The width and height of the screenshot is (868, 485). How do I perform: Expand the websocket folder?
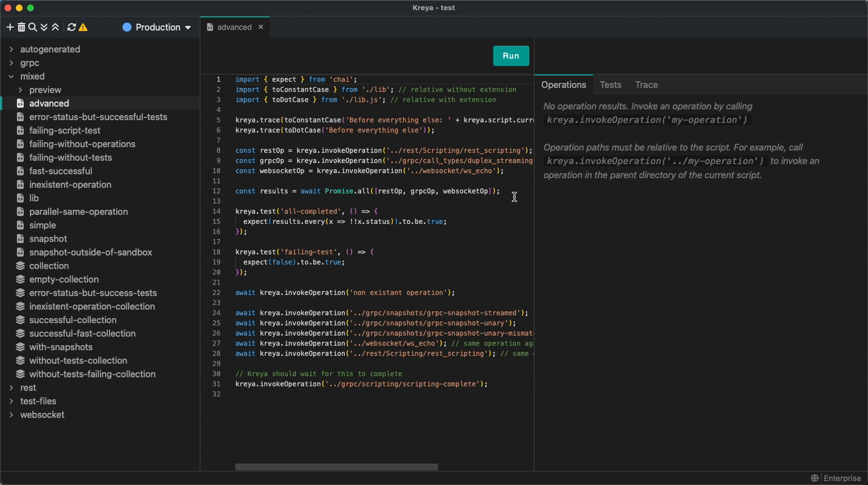point(11,415)
